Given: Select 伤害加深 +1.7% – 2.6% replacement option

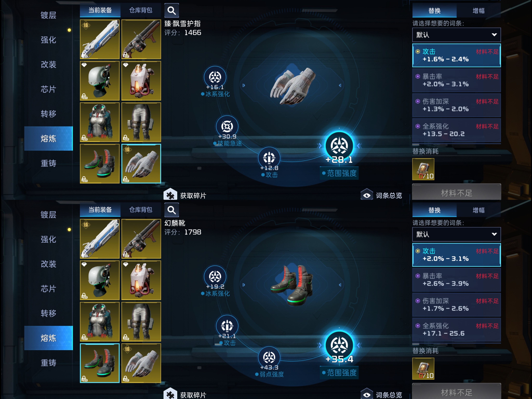Looking at the screenshot, I should [457, 304].
